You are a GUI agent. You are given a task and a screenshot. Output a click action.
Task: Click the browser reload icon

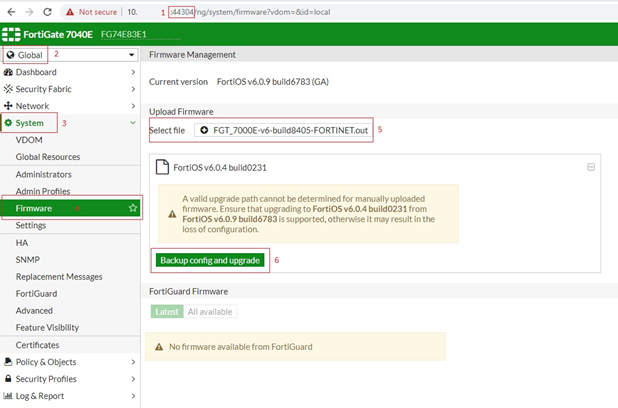pyautogui.click(x=50, y=12)
